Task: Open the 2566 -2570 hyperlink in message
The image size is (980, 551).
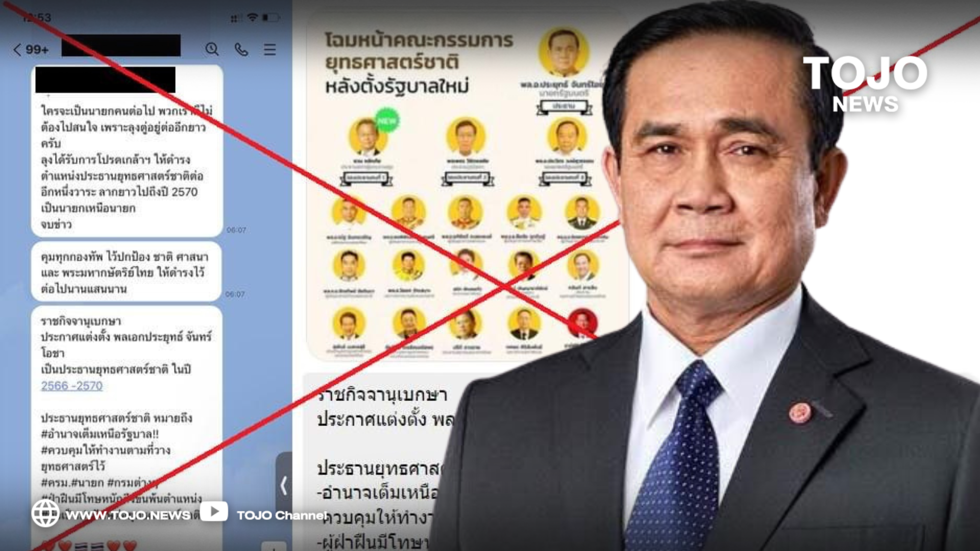Action: tap(72, 386)
